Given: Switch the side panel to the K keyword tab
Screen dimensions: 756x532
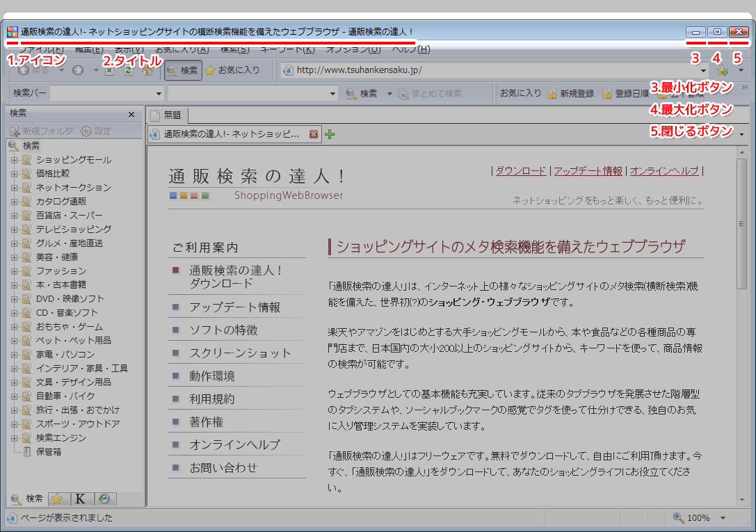Looking at the screenshot, I should pyautogui.click(x=81, y=499).
